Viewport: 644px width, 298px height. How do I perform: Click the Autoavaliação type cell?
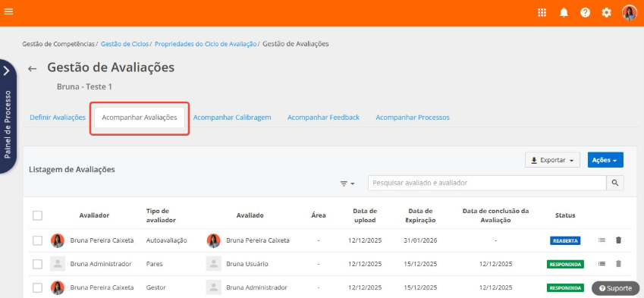click(x=166, y=240)
